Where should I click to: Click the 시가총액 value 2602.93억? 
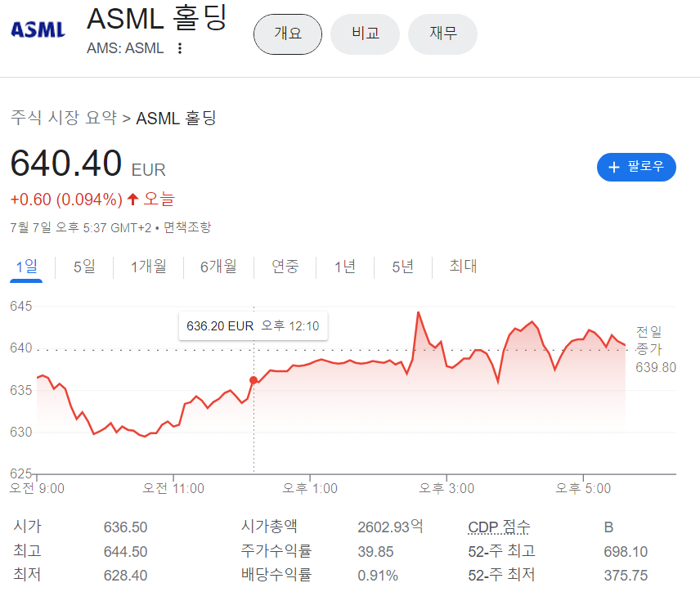pos(390,527)
